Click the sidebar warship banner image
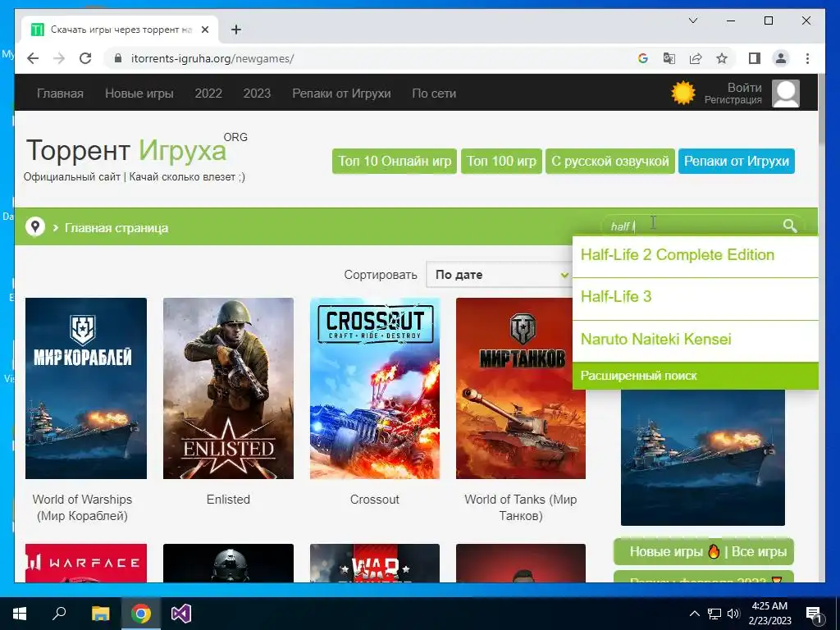 tap(703, 458)
